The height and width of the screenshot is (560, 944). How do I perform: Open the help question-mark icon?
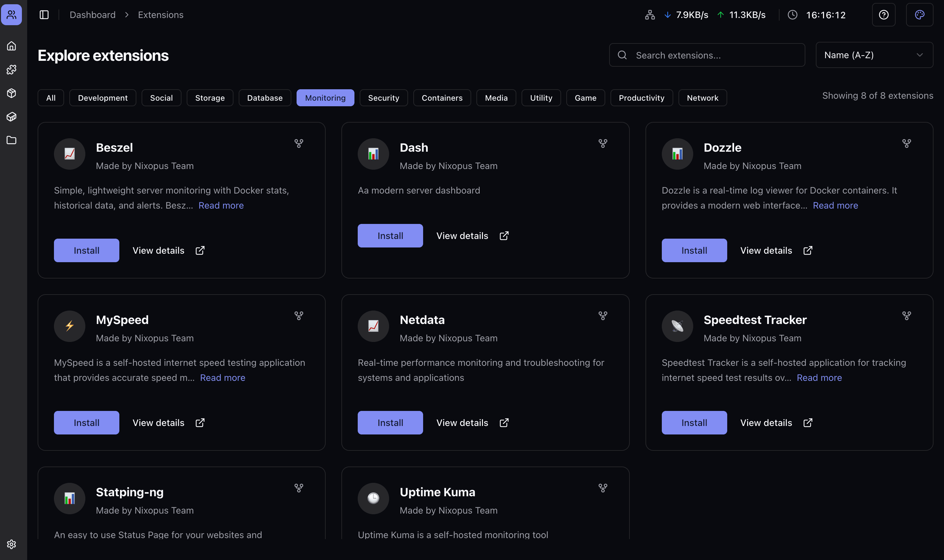(883, 15)
